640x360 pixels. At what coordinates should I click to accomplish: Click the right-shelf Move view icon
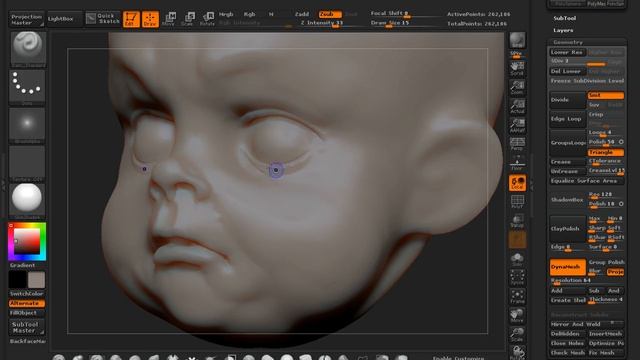(x=517, y=316)
